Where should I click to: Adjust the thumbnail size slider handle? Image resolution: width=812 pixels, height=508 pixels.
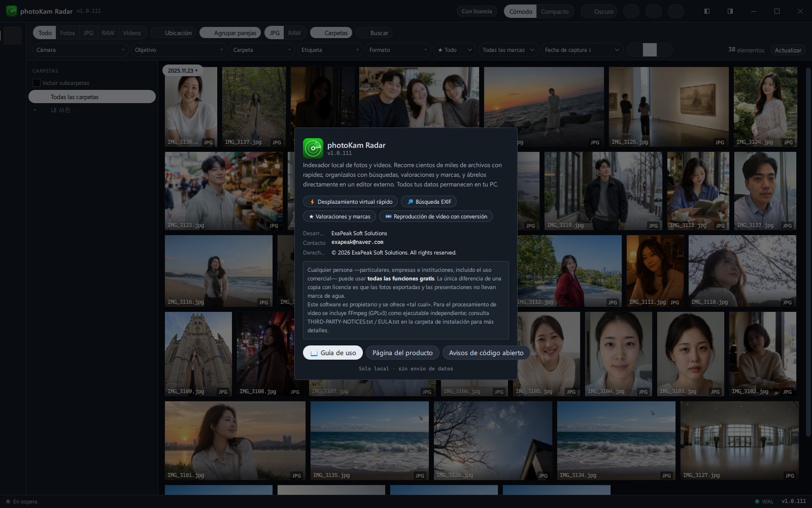pyautogui.click(x=650, y=50)
